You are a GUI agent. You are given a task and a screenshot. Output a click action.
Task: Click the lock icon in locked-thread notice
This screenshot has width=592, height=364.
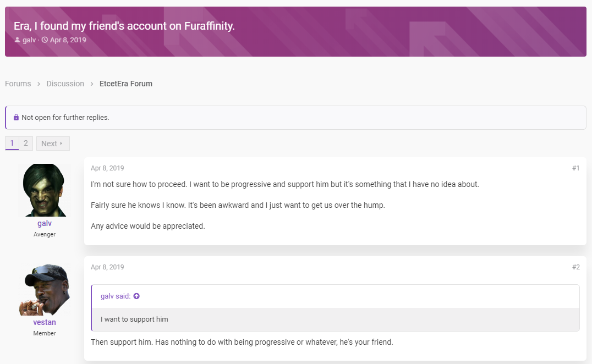[16, 117]
